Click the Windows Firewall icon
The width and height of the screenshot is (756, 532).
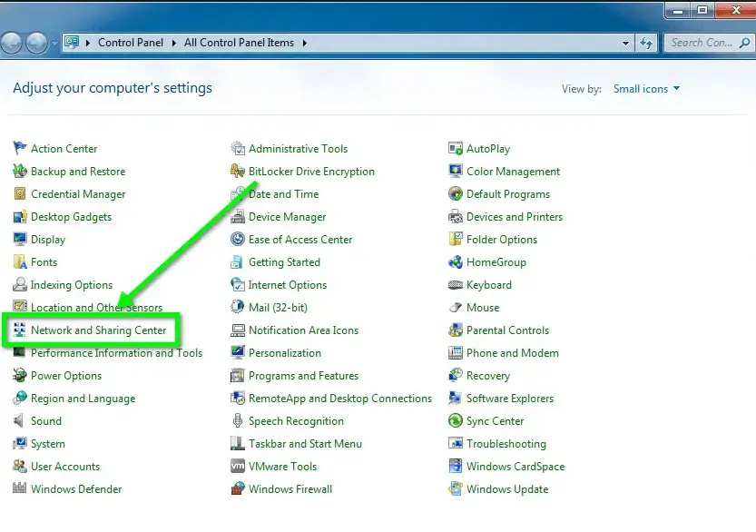pyautogui.click(x=238, y=488)
